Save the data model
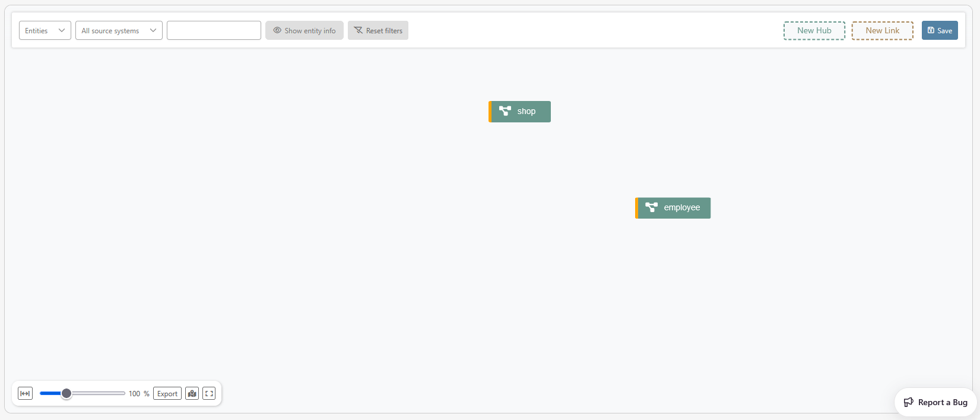The image size is (980, 420). click(940, 30)
